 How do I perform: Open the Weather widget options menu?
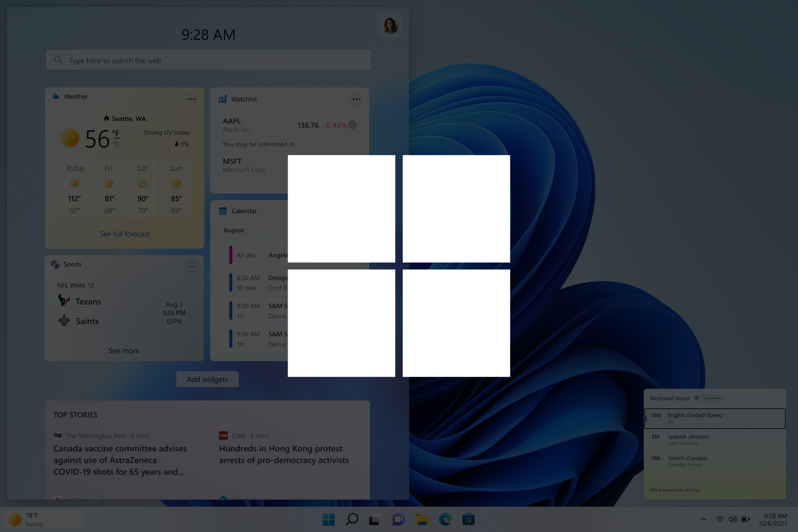coord(192,99)
